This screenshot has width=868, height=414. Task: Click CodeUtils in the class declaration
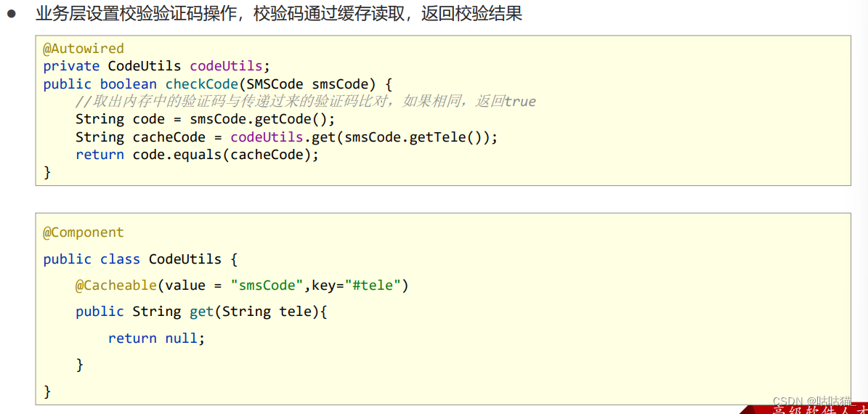pyautogui.click(x=185, y=259)
